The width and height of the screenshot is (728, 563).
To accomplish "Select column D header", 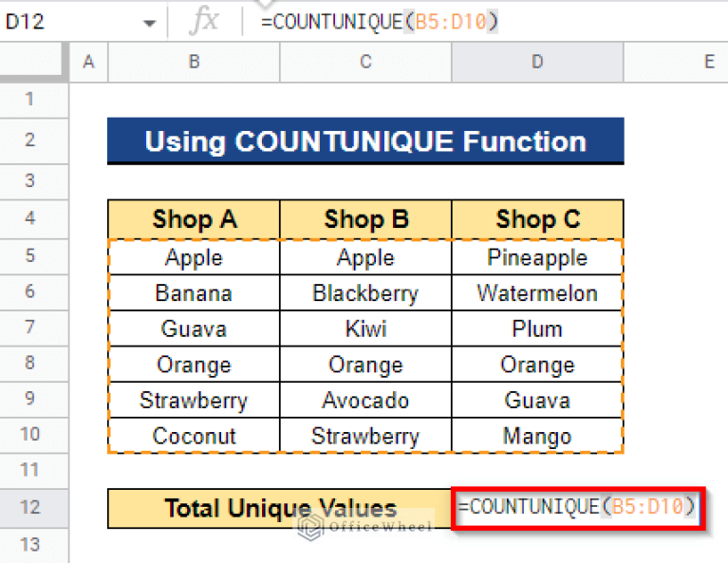I will [537, 62].
